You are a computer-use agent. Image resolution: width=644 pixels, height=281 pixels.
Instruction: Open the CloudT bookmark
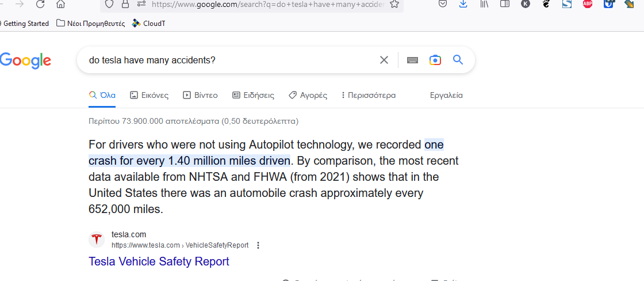coord(148,24)
